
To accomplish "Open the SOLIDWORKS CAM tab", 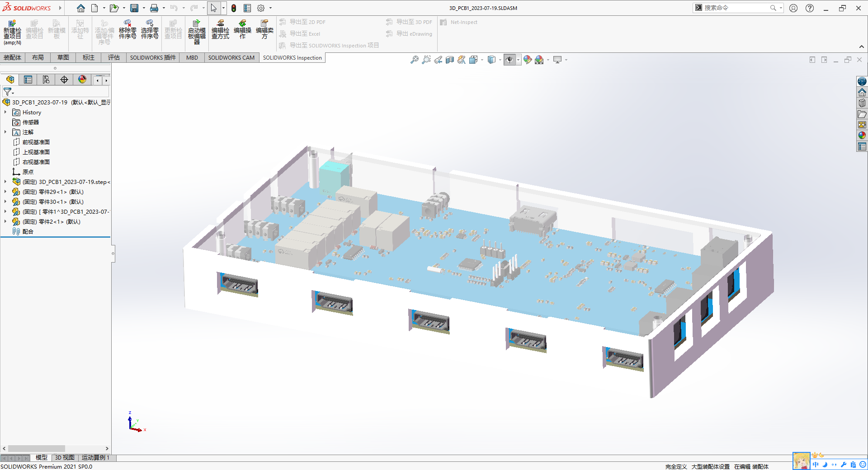I will 231,57.
